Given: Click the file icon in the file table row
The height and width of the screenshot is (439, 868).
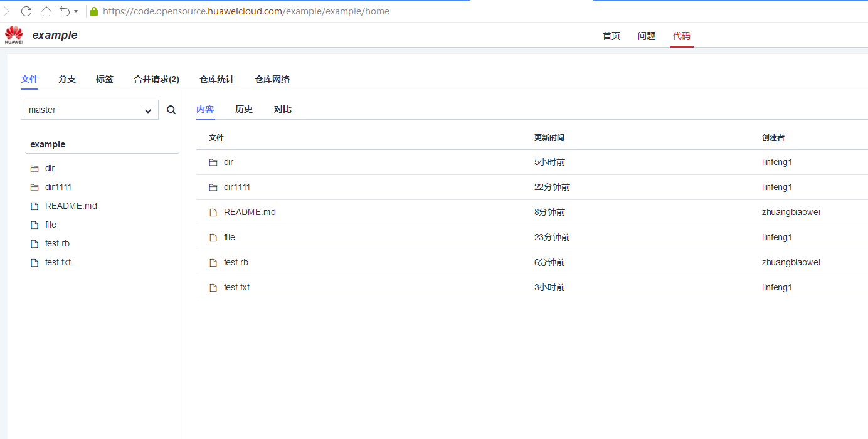Looking at the screenshot, I should (x=213, y=238).
